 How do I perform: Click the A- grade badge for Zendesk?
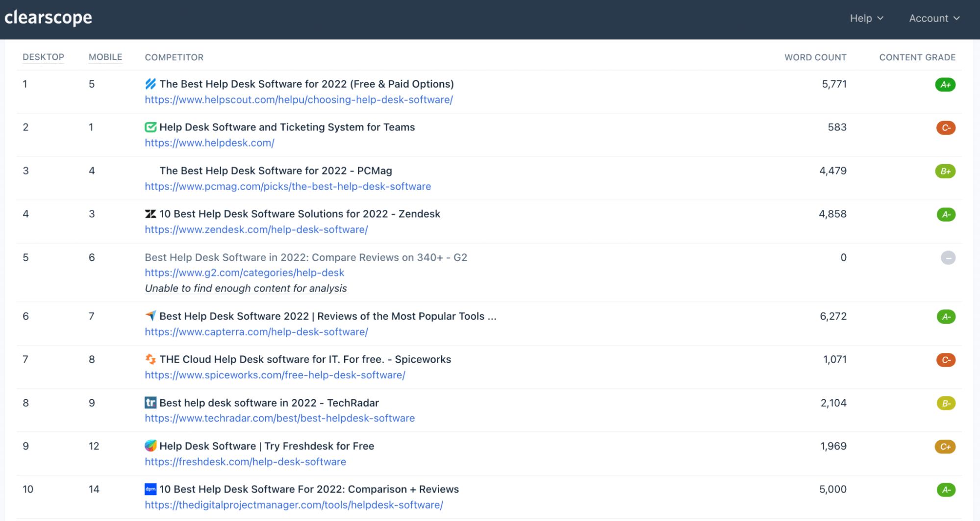point(946,214)
